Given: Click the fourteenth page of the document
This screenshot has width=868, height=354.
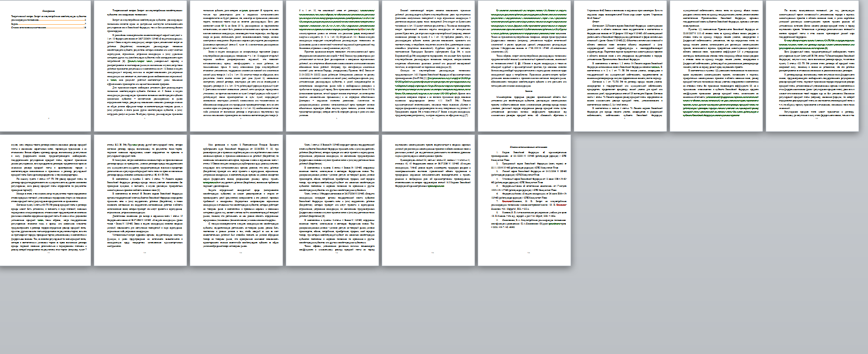Looking at the screenshot, I should (x=428, y=200).
